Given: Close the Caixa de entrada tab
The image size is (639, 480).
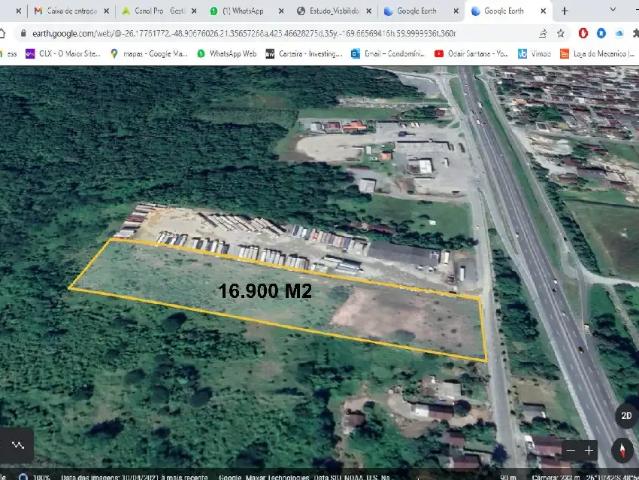Looking at the screenshot, I should [x=106, y=11].
